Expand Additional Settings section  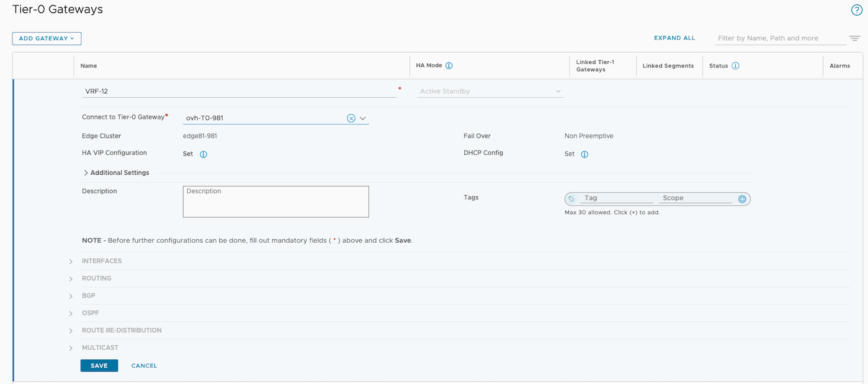tap(117, 173)
